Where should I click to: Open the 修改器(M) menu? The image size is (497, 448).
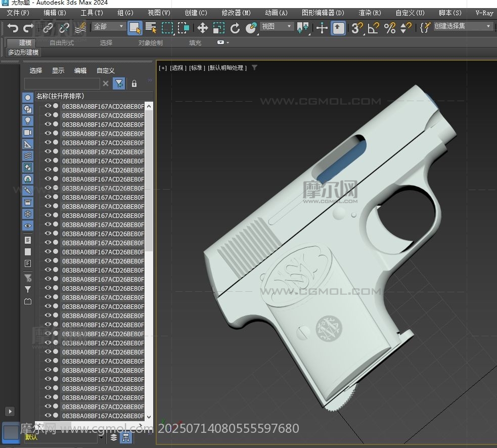pyautogui.click(x=236, y=13)
